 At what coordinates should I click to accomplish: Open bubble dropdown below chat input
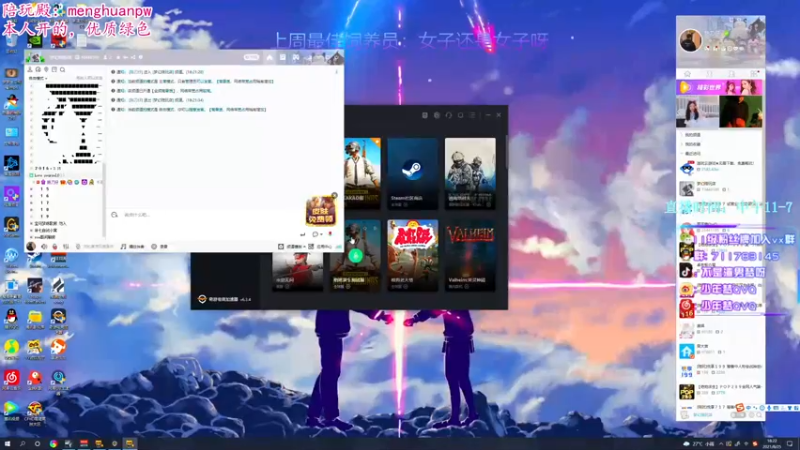point(317,234)
